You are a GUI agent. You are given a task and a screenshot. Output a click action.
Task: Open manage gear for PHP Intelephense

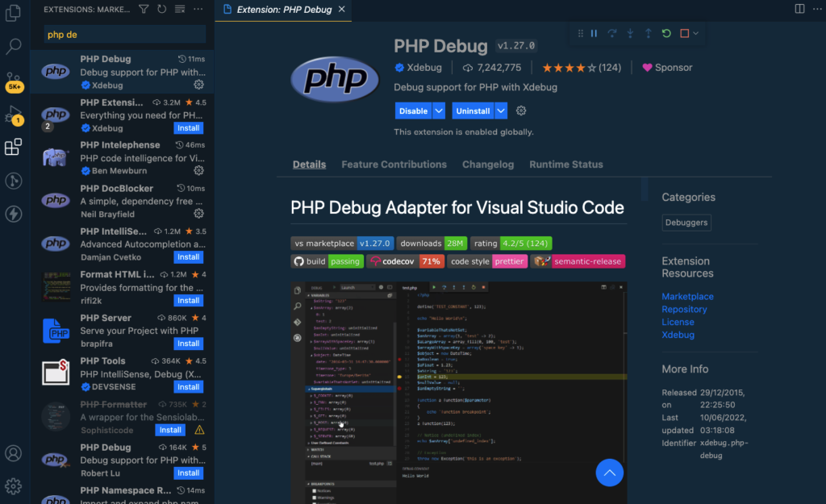tap(198, 170)
